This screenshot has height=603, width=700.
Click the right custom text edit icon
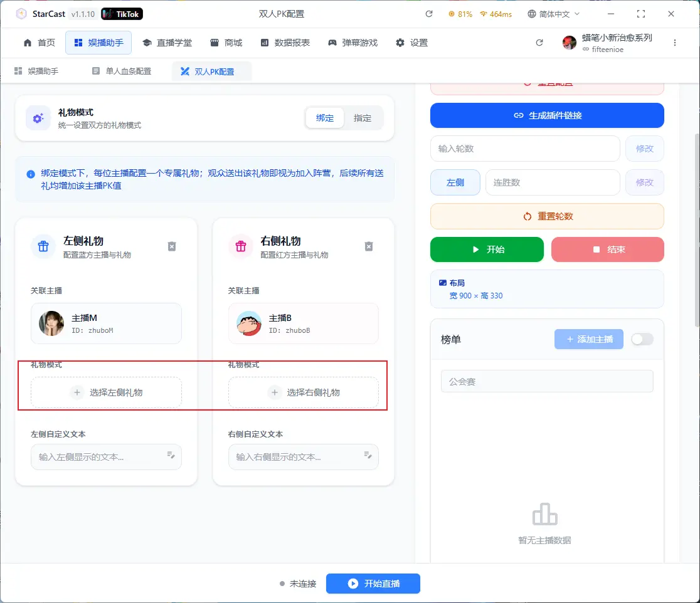click(368, 455)
